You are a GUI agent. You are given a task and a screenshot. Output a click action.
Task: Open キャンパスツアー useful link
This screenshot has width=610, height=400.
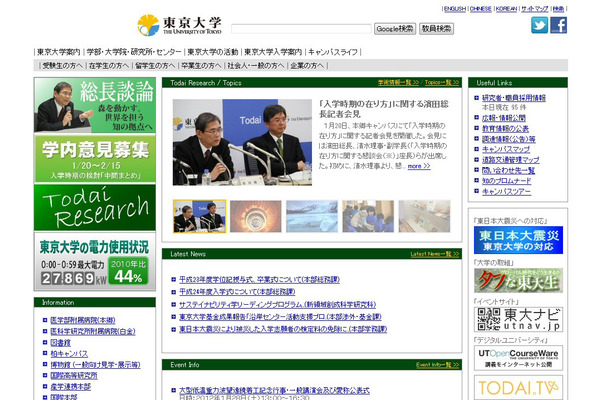click(507, 191)
